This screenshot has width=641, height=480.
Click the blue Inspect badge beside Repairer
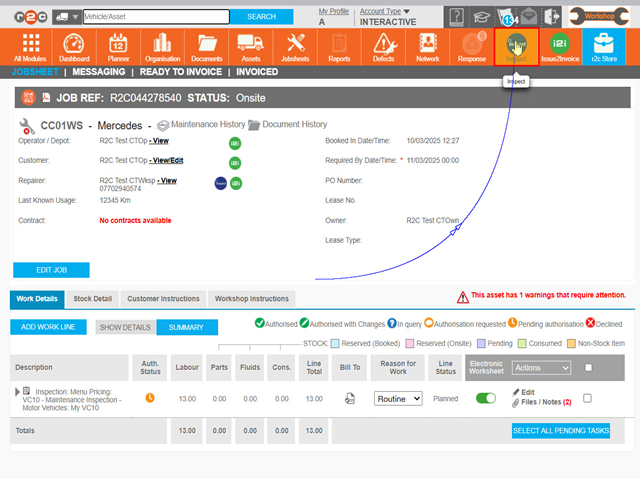[x=221, y=183]
